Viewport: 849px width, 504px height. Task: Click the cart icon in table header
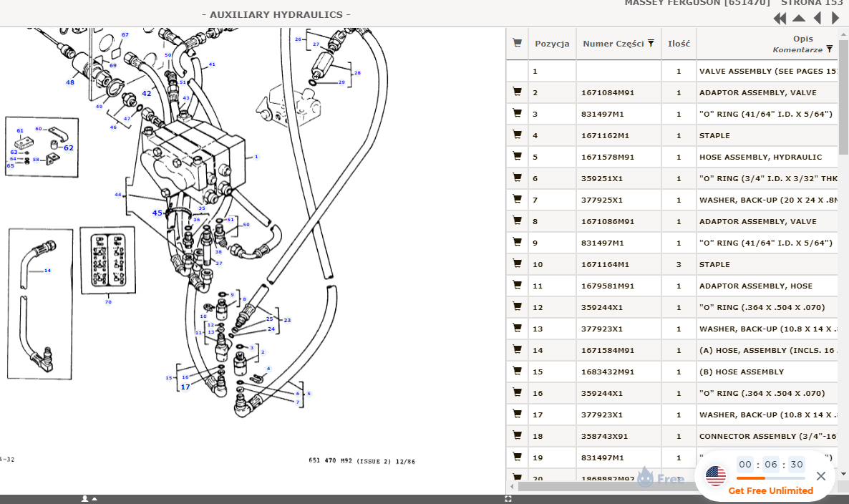tap(517, 44)
